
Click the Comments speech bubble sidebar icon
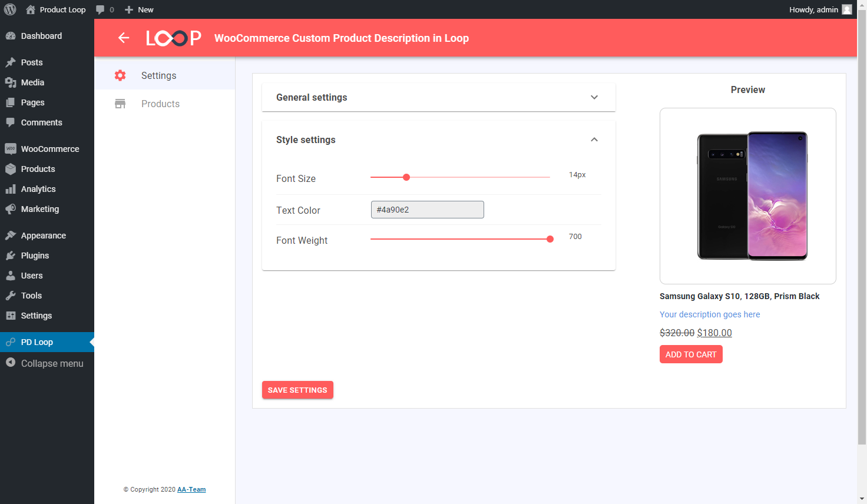(11, 122)
